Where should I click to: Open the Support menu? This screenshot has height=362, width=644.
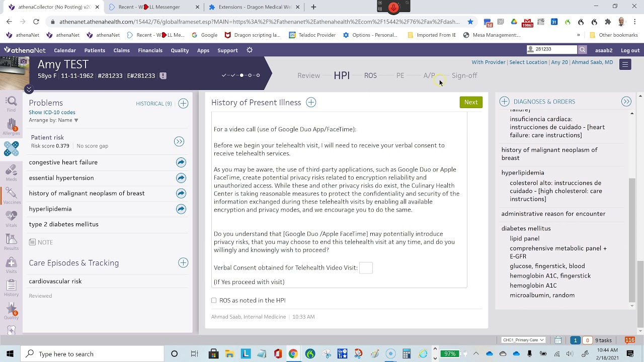tap(227, 50)
